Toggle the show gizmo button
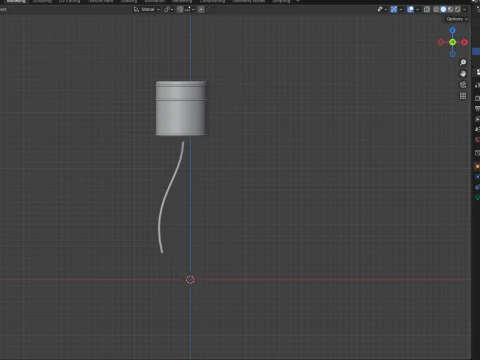The width and height of the screenshot is (480, 360). tap(394, 9)
